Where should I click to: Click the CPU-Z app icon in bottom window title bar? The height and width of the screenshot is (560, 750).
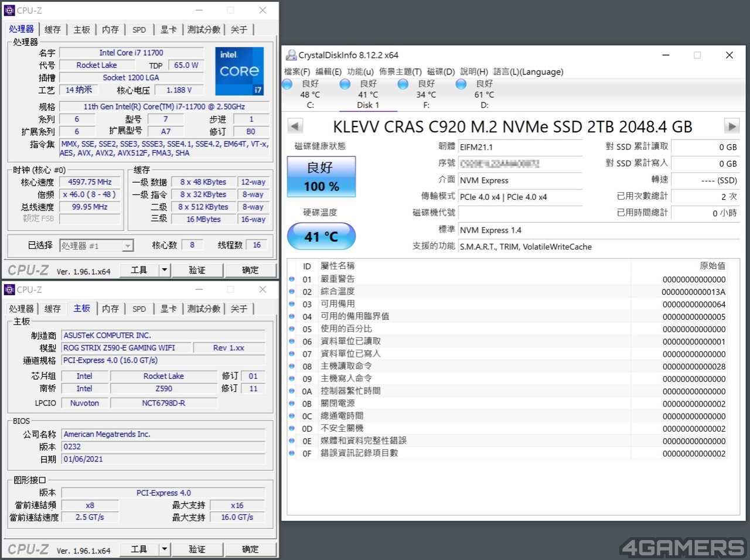(9, 289)
